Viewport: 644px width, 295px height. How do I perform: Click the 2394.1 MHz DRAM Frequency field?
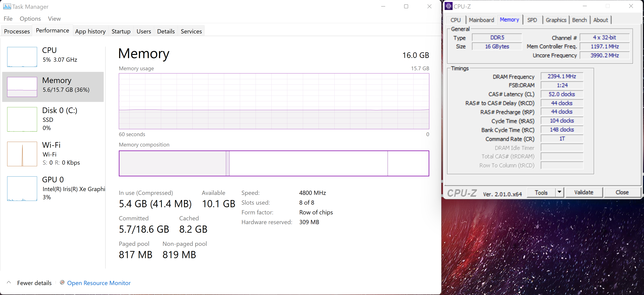click(562, 76)
